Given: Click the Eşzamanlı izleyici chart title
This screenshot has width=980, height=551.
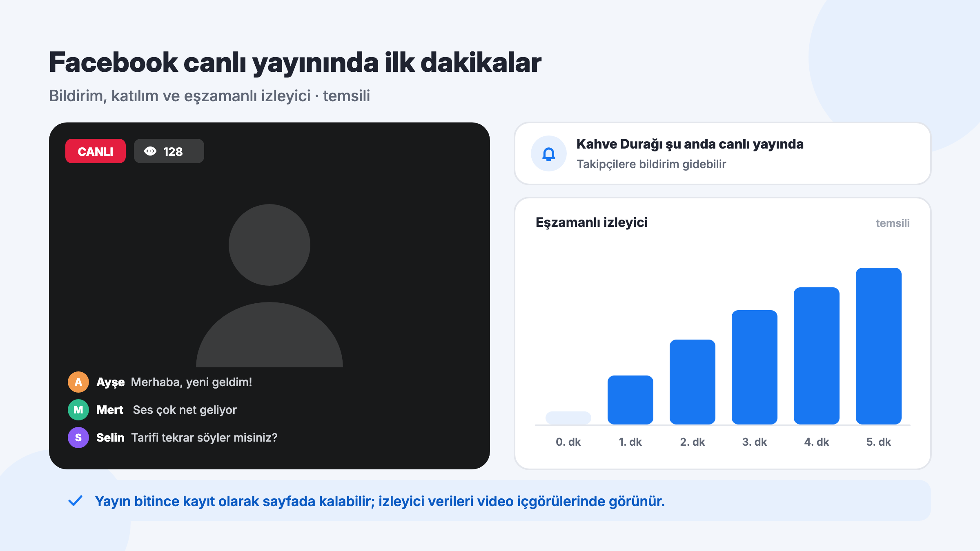Looking at the screenshot, I should (592, 222).
